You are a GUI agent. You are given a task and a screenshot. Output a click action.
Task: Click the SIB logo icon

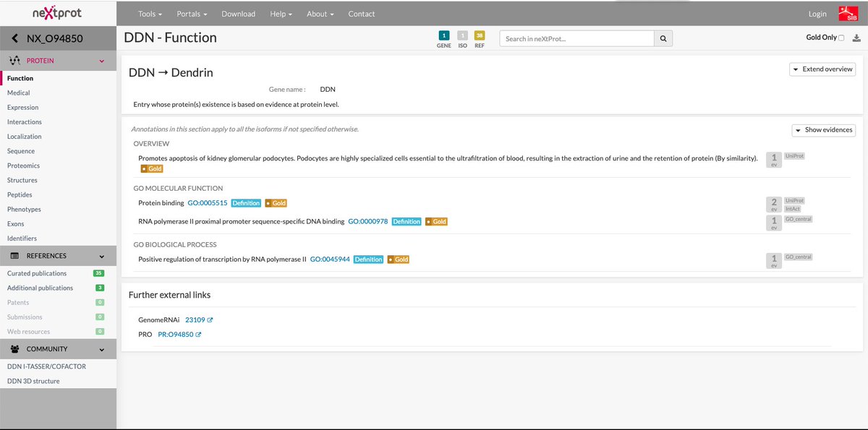(847, 14)
